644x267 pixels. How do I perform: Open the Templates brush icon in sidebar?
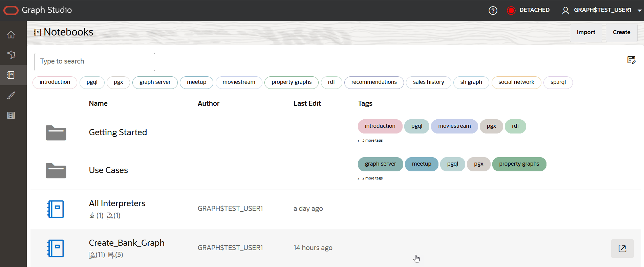pyautogui.click(x=11, y=95)
